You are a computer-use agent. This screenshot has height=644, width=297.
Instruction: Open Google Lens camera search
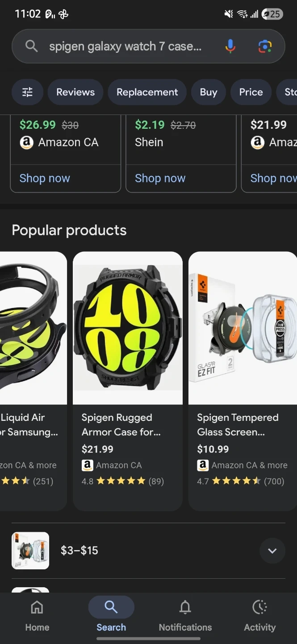tap(265, 46)
